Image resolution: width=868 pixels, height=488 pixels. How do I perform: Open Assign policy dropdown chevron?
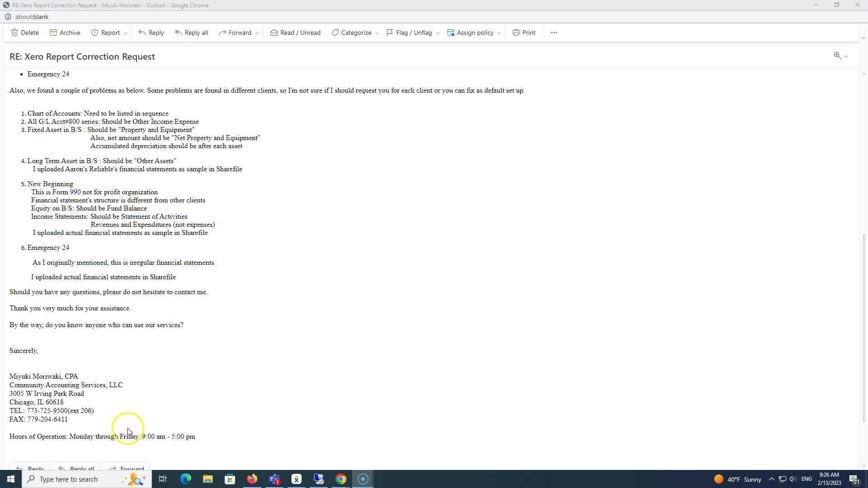(x=499, y=33)
